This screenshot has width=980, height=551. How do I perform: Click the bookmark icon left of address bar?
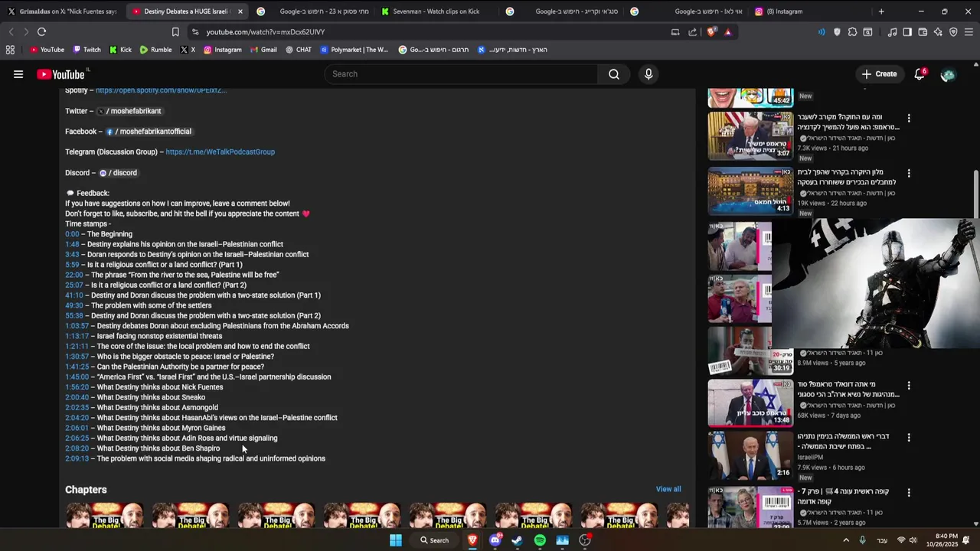pos(175,32)
